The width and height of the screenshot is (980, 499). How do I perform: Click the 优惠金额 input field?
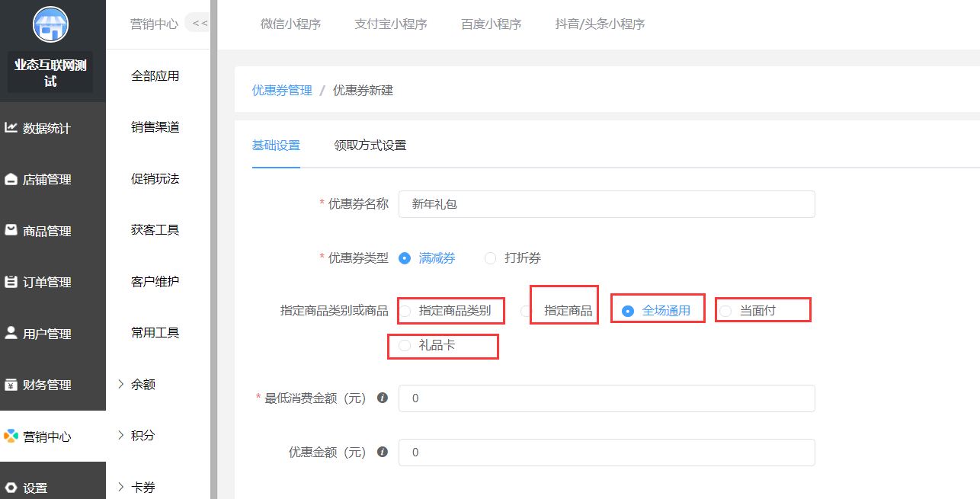tap(607, 453)
